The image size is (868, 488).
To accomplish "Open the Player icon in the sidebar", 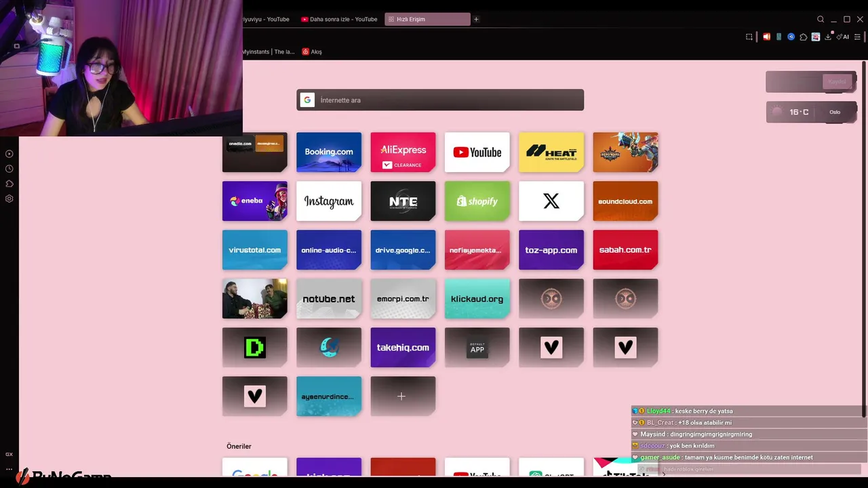I will click(x=9, y=154).
